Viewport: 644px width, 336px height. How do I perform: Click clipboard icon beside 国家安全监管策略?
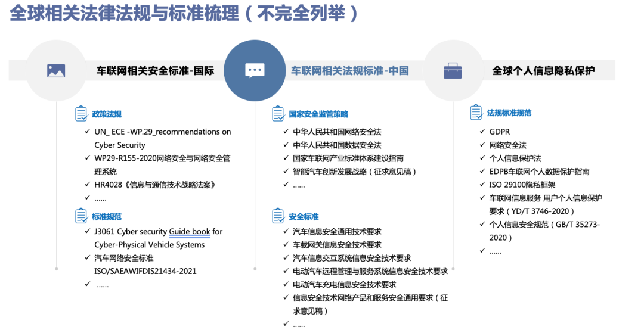coord(278,114)
